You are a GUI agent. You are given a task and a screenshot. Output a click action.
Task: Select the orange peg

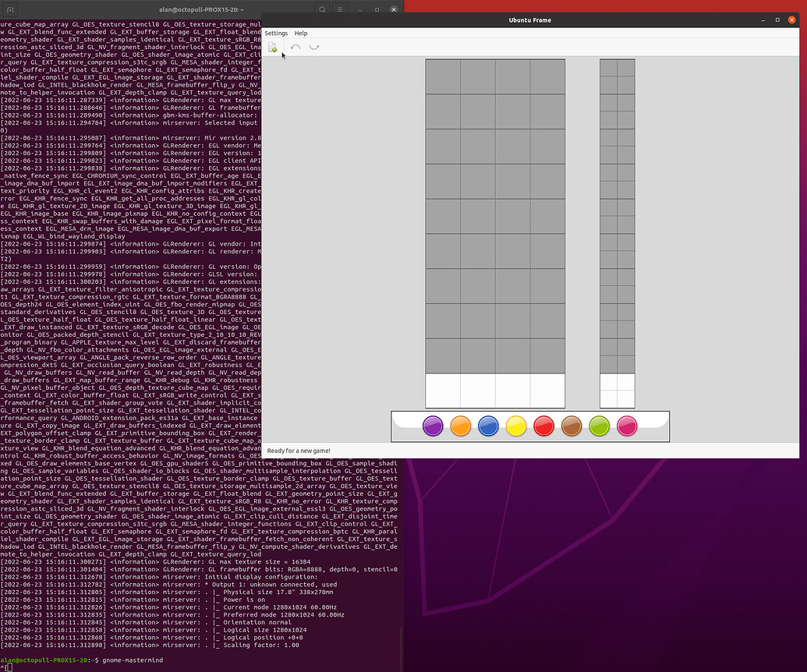pyautogui.click(x=461, y=426)
